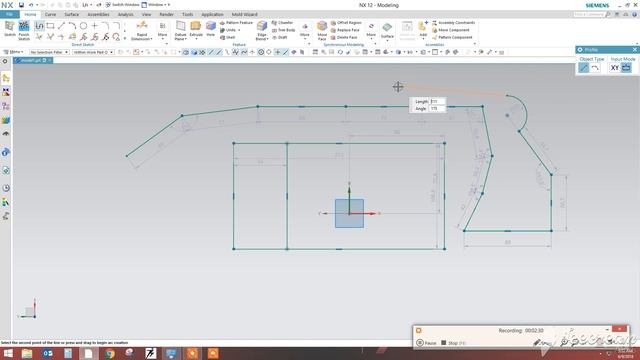Select the Circle sketch tool
The width and height of the screenshot is (640, 360).
[x=83, y=26]
